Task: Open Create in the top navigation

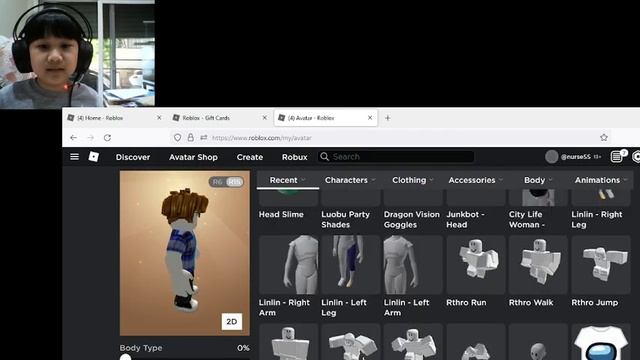Action: [250, 157]
